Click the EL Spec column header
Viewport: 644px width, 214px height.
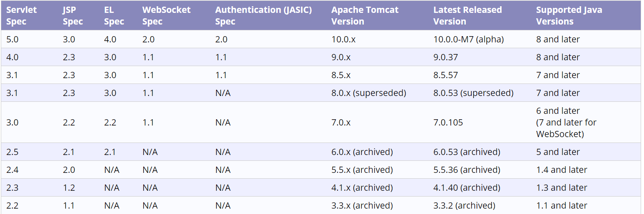click(x=114, y=15)
